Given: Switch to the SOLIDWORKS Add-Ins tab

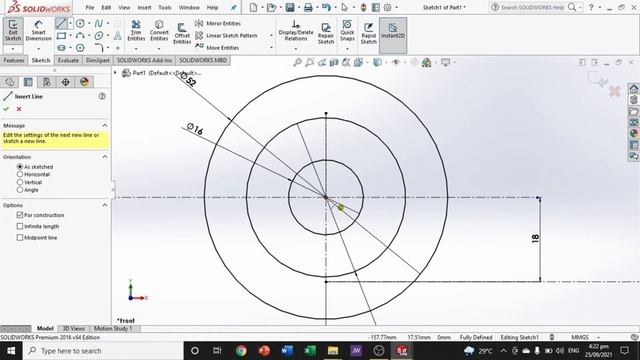Looking at the screenshot, I should tap(144, 60).
